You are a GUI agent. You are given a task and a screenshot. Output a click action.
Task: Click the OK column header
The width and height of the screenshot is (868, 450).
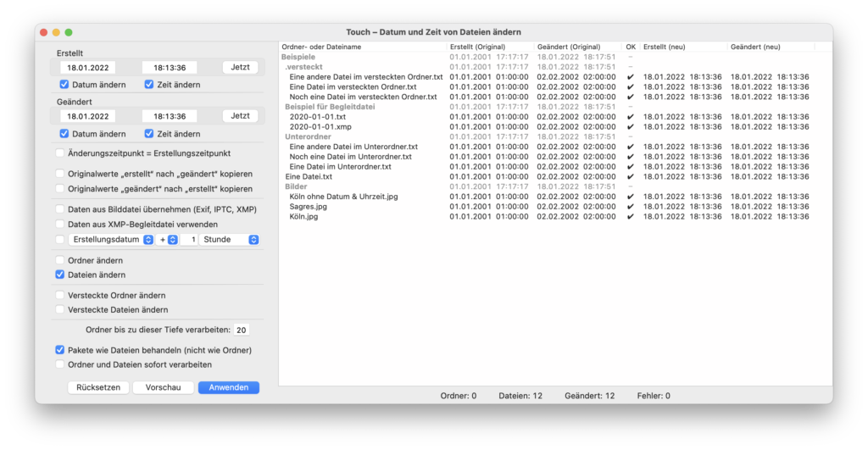click(x=631, y=47)
